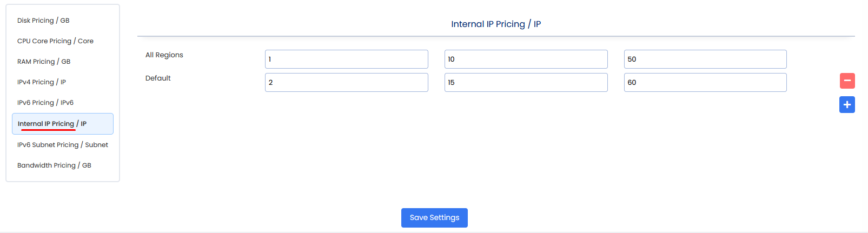Show Bandwidth Pricing / GB settings
This screenshot has height=233, width=868.
pyautogui.click(x=54, y=165)
